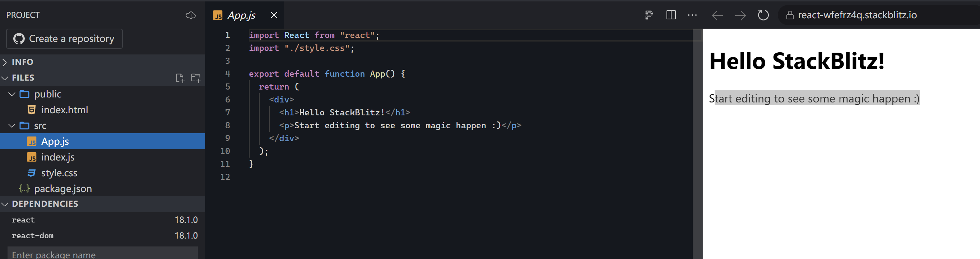Open index.html in file tree
Viewport: 980px width, 259px height.
pyautogui.click(x=64, y=110)
